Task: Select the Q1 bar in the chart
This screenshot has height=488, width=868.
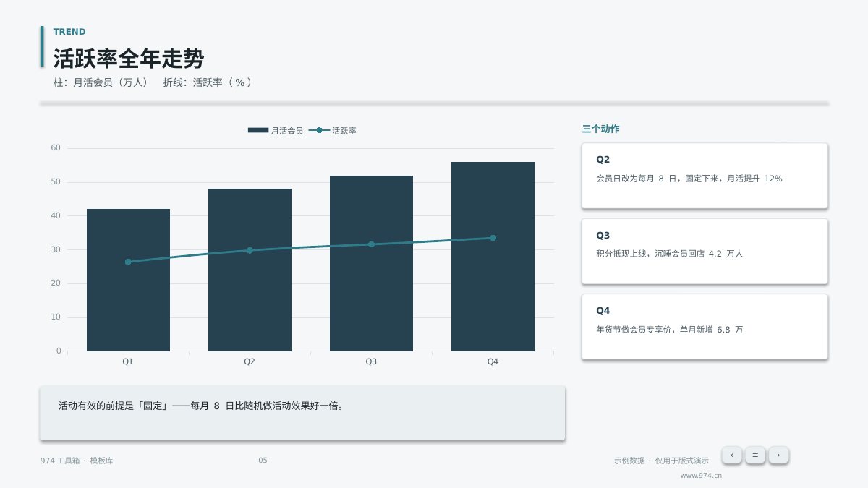Action: (x=128, y=280)
